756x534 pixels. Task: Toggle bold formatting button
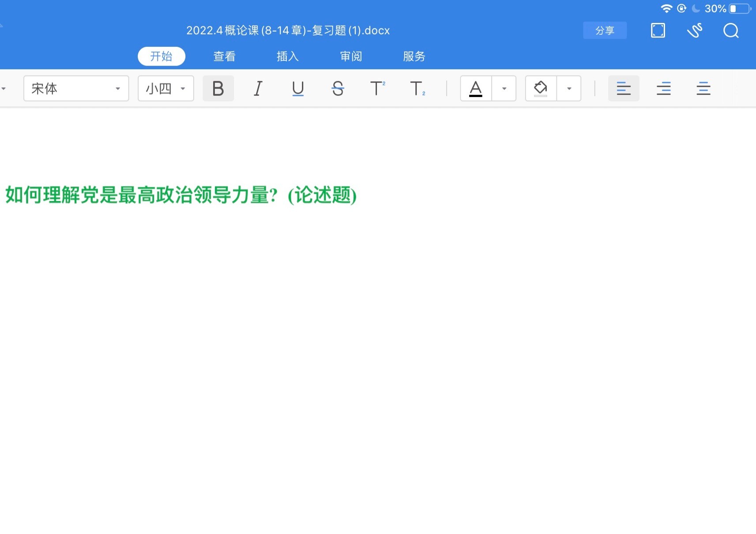pos(218,89)
